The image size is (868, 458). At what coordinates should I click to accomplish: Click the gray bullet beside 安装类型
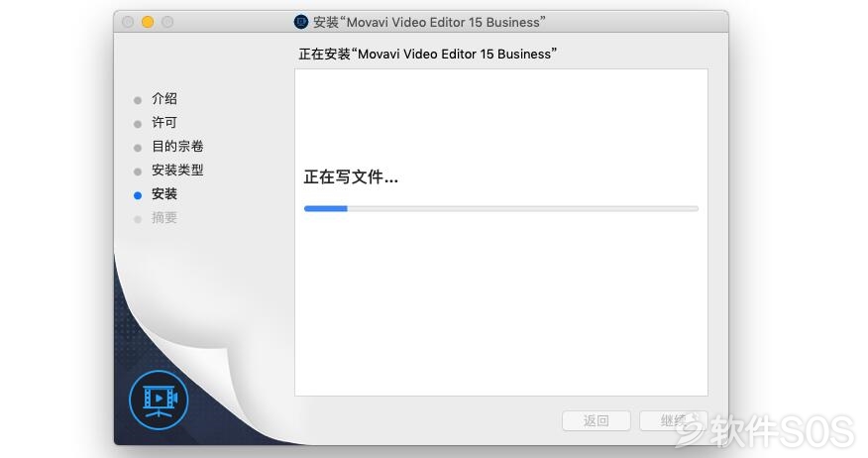click(x=138, y=172)
